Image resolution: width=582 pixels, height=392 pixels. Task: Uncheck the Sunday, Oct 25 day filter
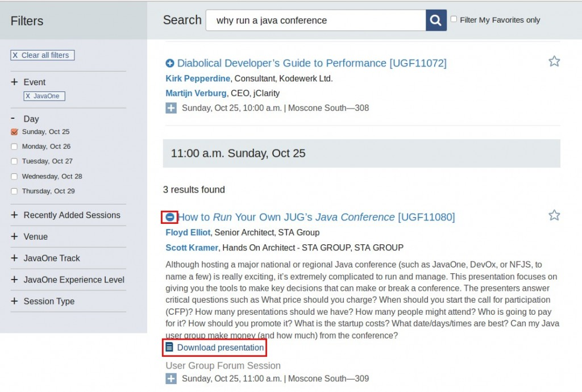14,132
